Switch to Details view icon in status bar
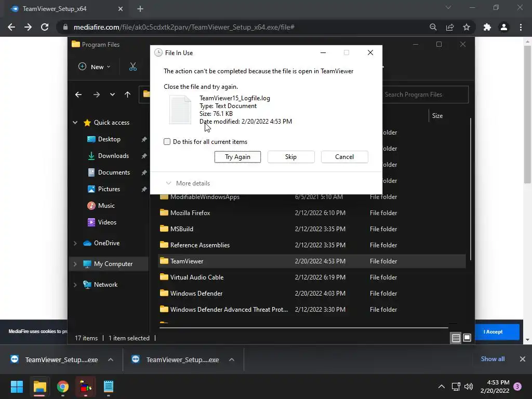Viewport: 532px width, 399px height. [x=456, y=338]
